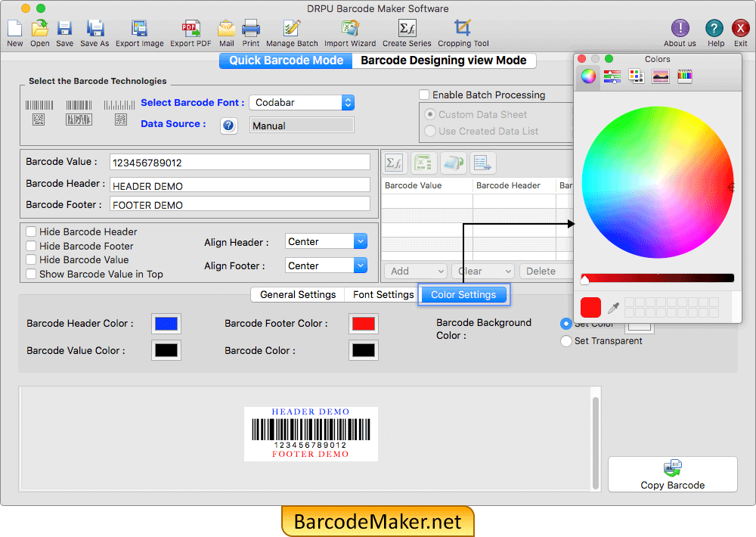Open a file with the Open icon
This screenshot has height=537, width=756.
click(x=39, y=29)
